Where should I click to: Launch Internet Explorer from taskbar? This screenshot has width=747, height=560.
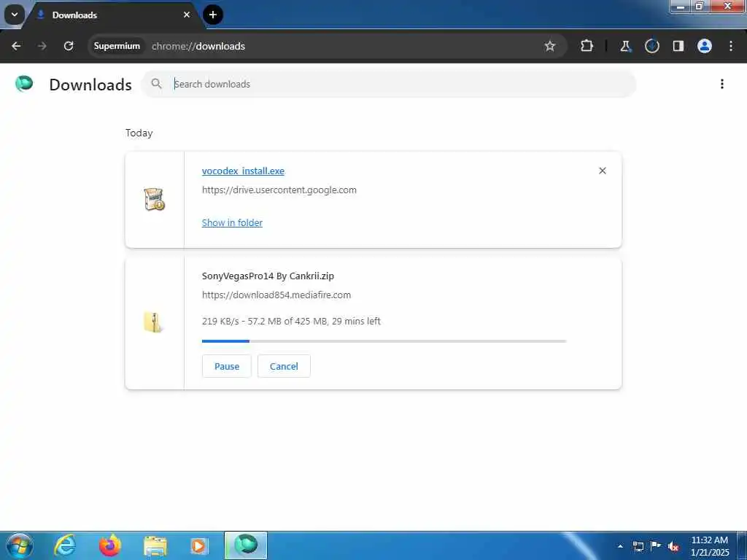coord(65,545)
